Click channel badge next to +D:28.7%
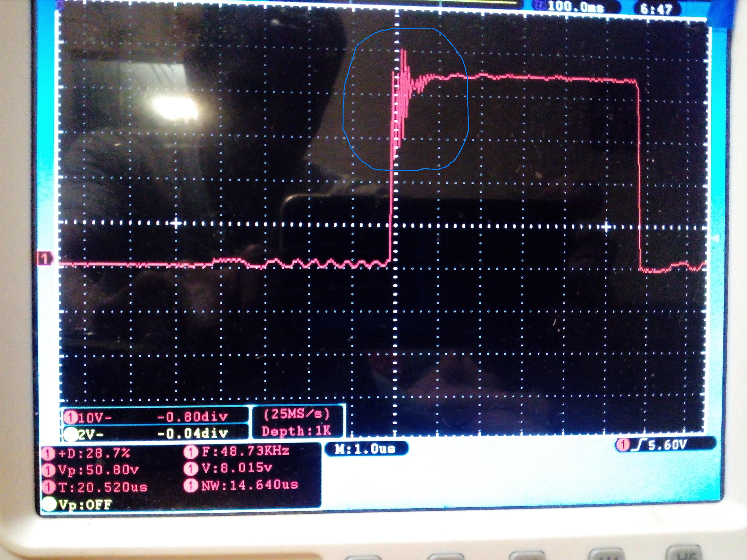 (x=48, y=454)
